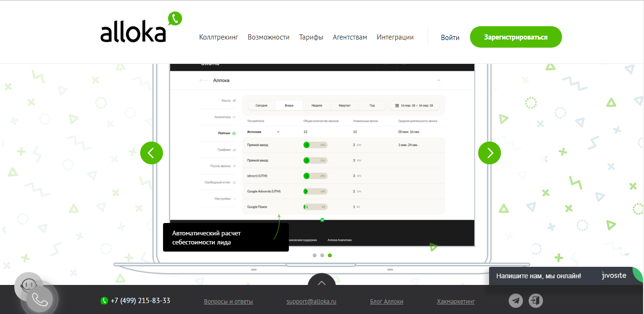644x314 pixels.
Task: Click the green chevron right of Аллока title
Action: (438, 81)
